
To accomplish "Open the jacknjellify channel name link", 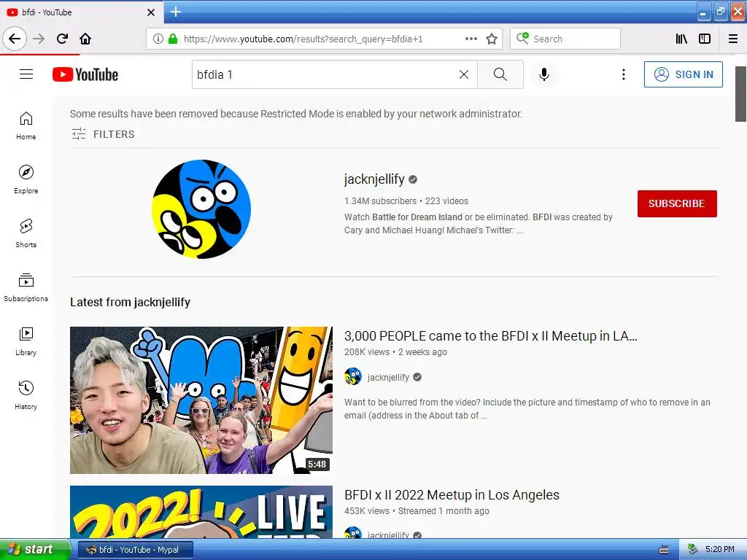I will tap(374, 179).
